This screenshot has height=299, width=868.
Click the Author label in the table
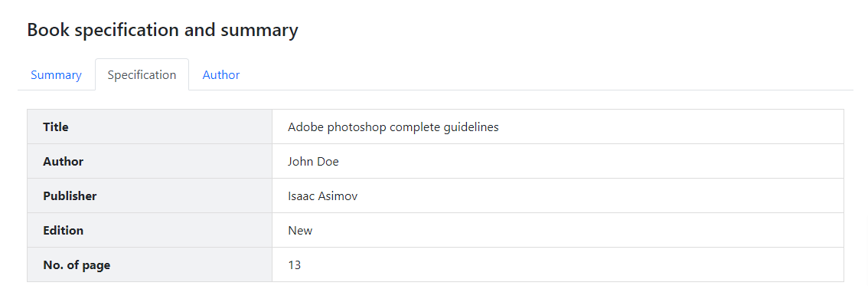click(x=63, y=162)
